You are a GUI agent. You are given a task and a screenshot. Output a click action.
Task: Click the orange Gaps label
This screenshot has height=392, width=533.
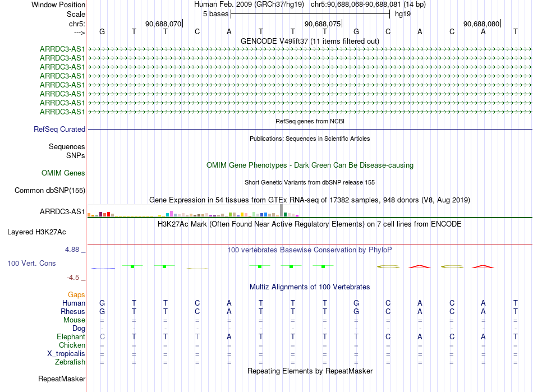pyautogui.click(x=76, y=294)
